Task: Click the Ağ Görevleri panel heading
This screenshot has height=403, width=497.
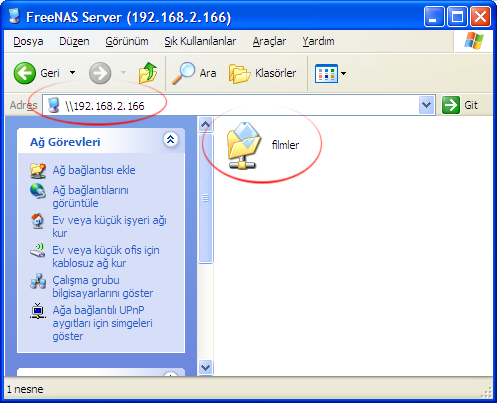Action: [x=65, y=142]
